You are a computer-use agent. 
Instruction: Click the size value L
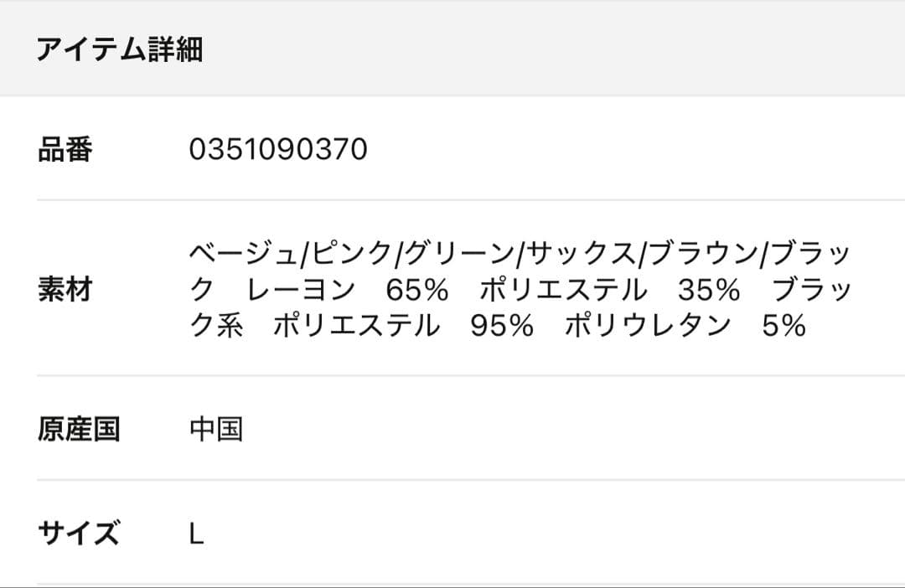197,534
